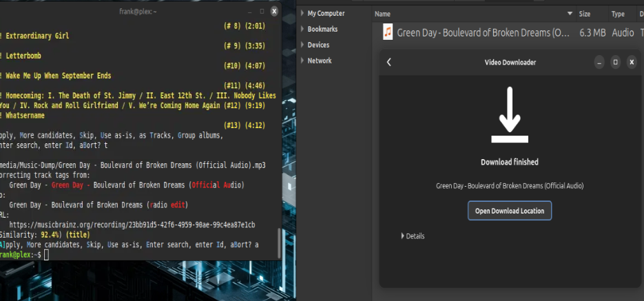Click the terminal scrollbar thumb
This screenshot has height=301, width=644.
coord(280,243)
